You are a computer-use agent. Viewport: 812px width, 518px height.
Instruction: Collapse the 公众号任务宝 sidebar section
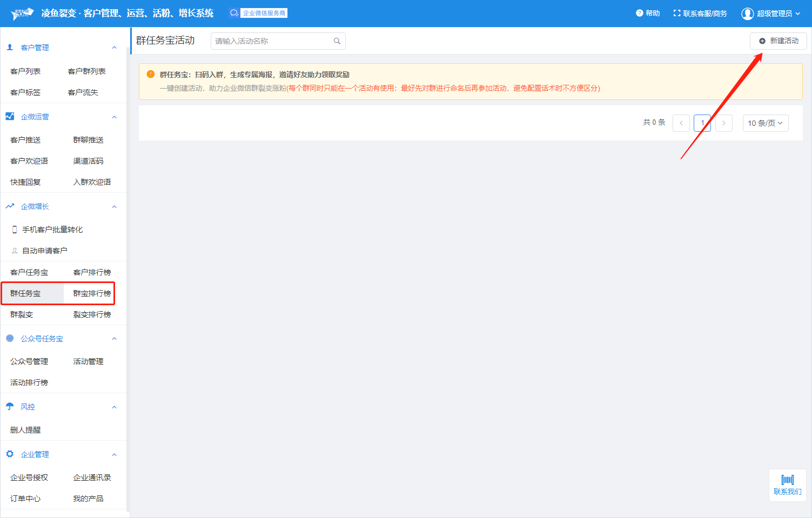[114, 339]
